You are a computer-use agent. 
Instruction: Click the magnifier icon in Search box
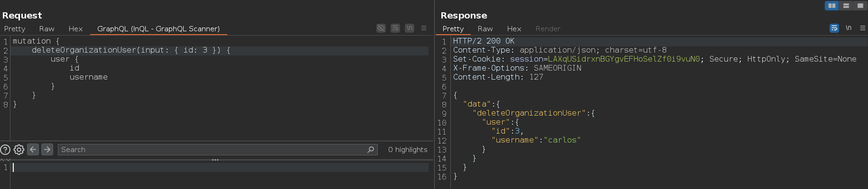coord(371,150)
